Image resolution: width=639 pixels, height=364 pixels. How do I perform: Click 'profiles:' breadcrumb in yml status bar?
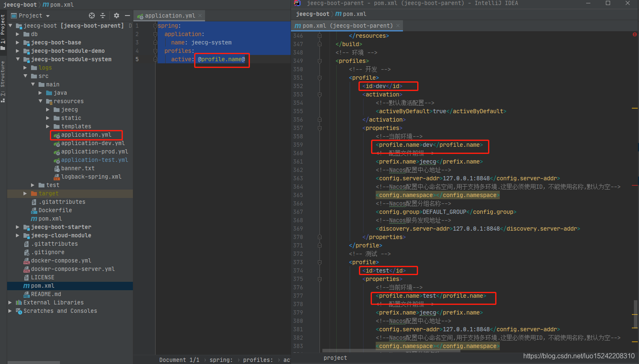(258, 360)
